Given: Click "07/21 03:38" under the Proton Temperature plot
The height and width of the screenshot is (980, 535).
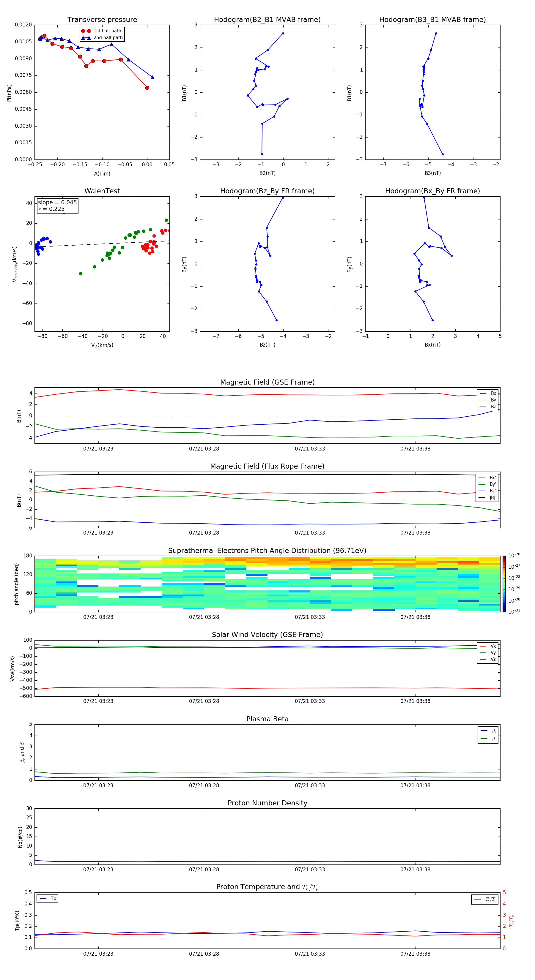Looking at the screenshot, I should click(x=416, y=954).
